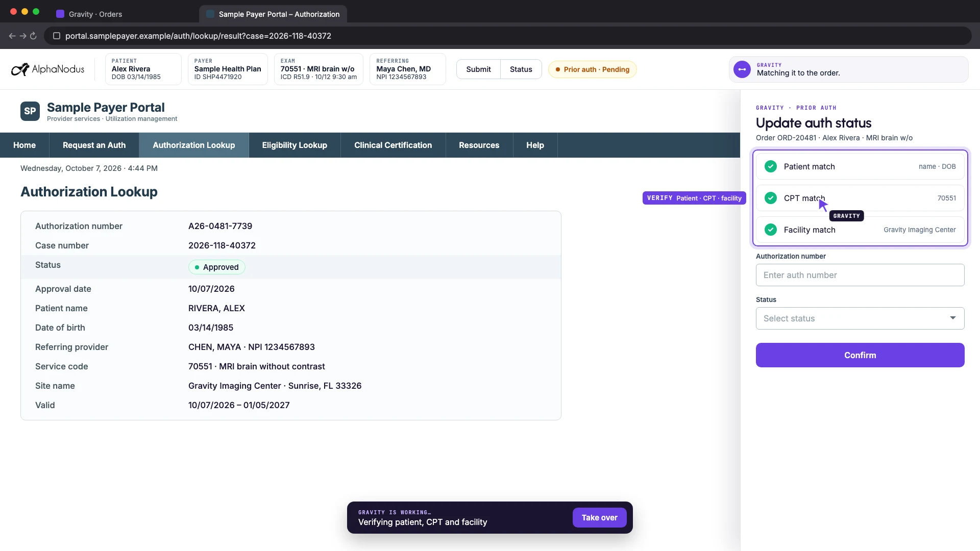Screen dimensions: 980x551
Task: Open Eligibility Lookup nav item
Action: (295, 145)
